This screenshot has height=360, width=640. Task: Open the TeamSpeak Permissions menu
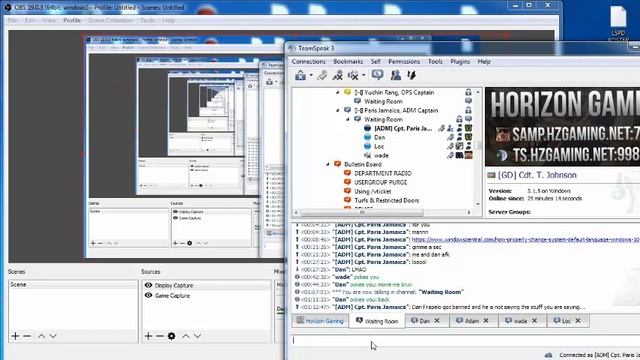tap(404, 62)
